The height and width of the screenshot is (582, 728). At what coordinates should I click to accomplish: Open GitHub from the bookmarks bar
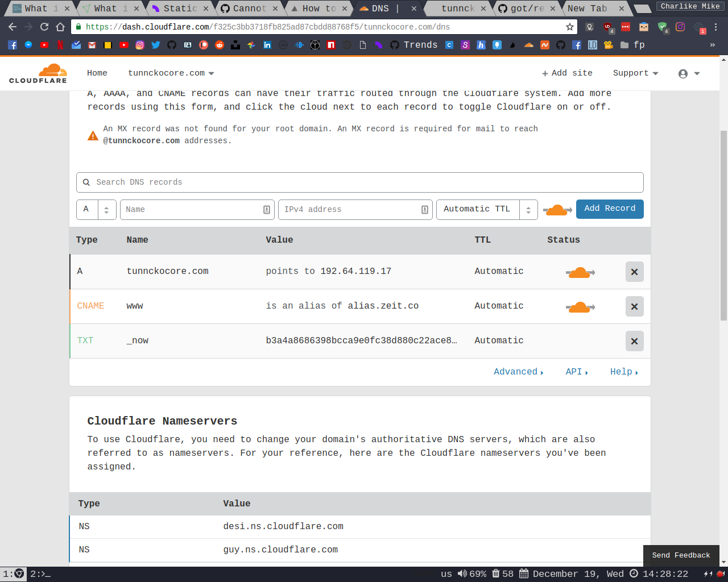[x=172, y=45]
